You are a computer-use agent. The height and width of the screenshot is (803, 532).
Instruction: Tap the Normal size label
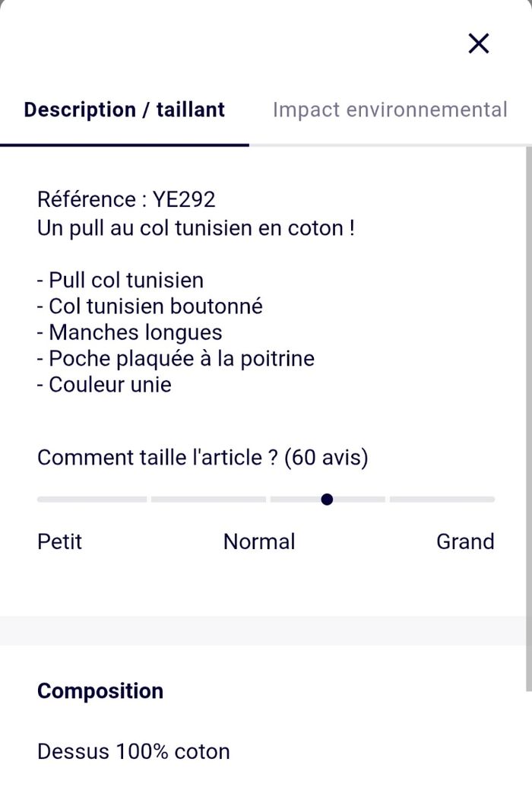point(259,541)
